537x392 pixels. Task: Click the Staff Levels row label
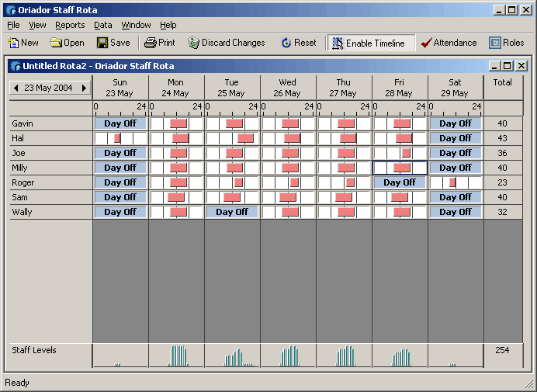point(34,350)
